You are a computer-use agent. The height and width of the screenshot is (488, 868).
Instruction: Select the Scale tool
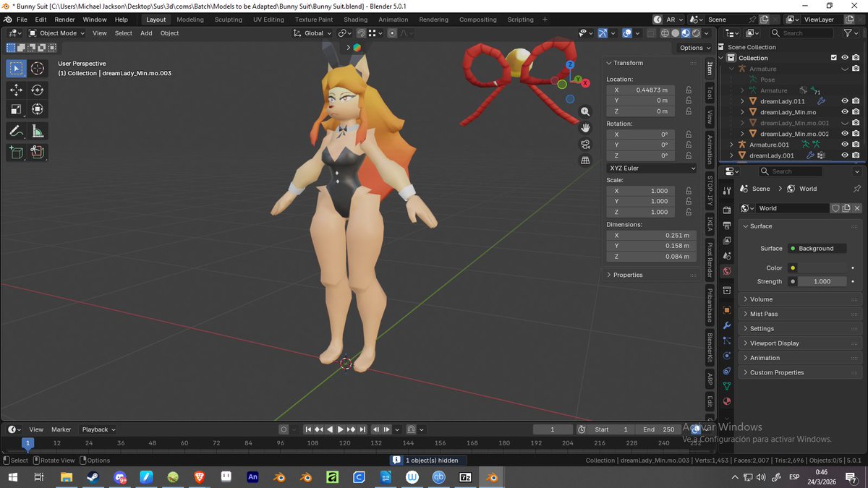[17, 109]
